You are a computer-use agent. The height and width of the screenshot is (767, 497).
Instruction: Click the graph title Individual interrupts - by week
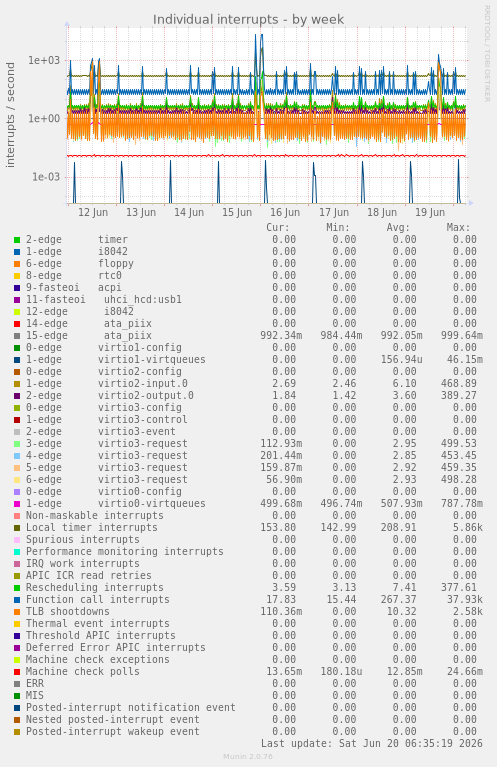click(x=248, y=20)
